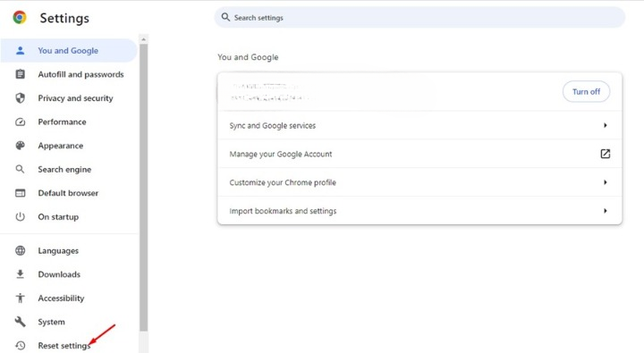Open Customize your Chrome profile
The height and width of the screenshot is (353, 644).
tap(419, 182)
